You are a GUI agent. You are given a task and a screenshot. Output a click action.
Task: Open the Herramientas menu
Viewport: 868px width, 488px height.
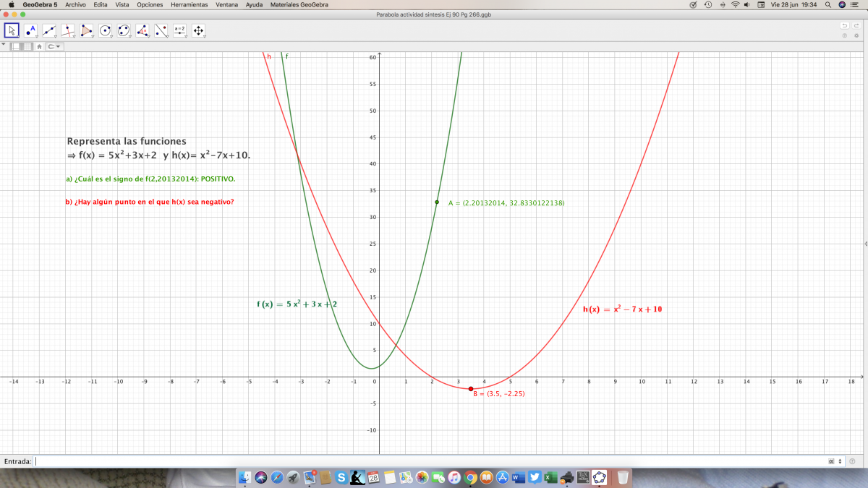tap(189, 4)
